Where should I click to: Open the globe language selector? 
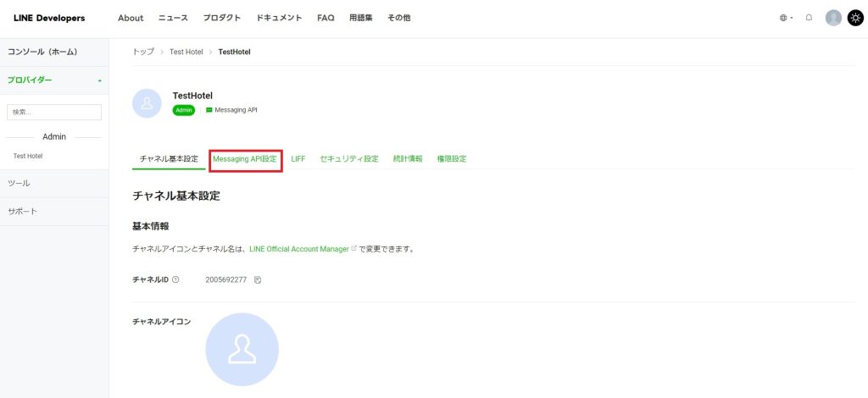coord(786,18)
